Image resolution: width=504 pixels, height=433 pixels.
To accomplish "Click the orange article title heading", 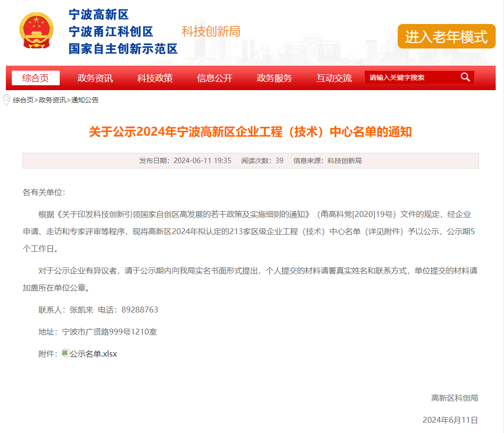I will pyautogui.click(x=250, y=132).
